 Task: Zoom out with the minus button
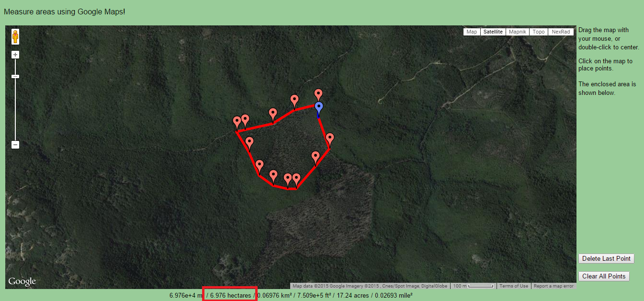[15, 144]
